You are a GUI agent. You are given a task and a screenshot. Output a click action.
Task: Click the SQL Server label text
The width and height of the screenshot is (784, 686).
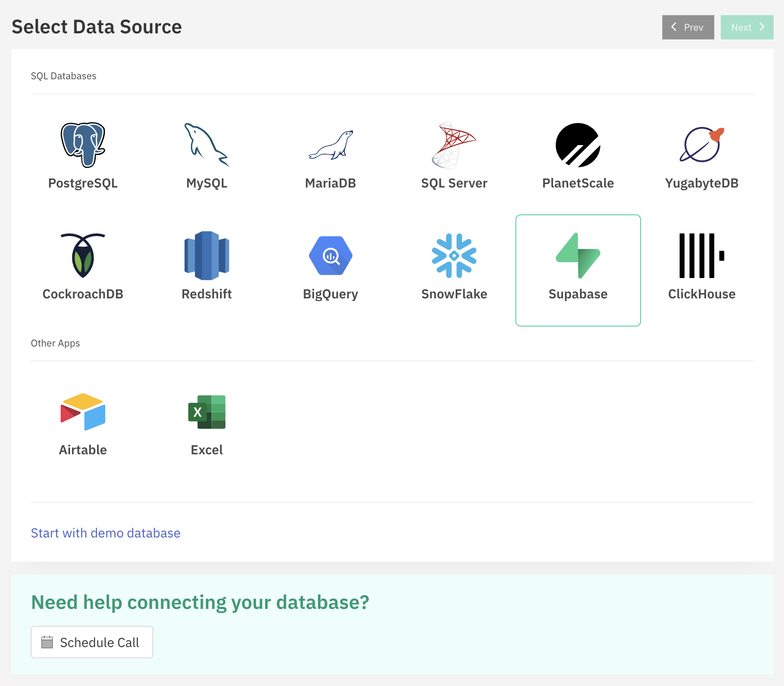[454, 183]
